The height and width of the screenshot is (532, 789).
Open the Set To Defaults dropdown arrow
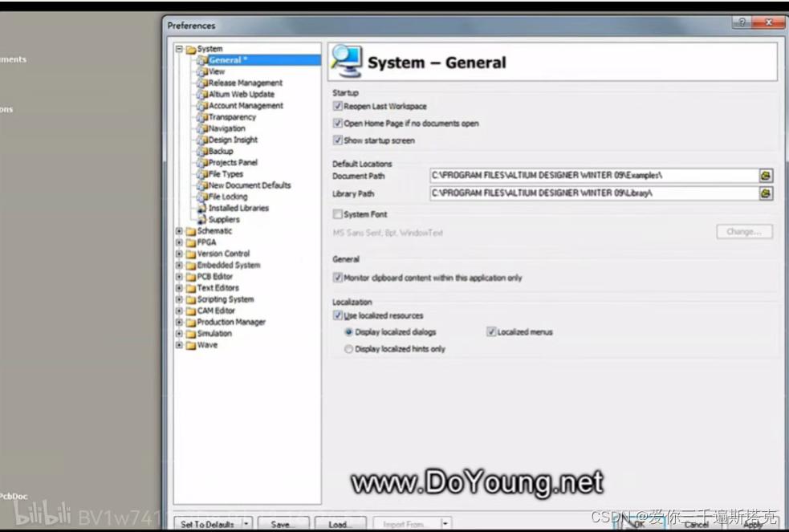[246, 523]
